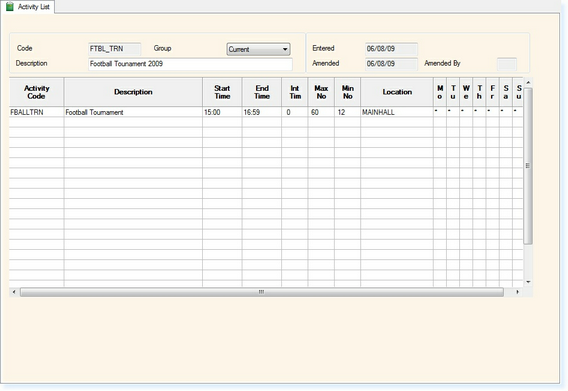The image size is (568, 391).
Task: Toggle Friday cell for FBALLTRN row
Action: [x=493, y=112]
